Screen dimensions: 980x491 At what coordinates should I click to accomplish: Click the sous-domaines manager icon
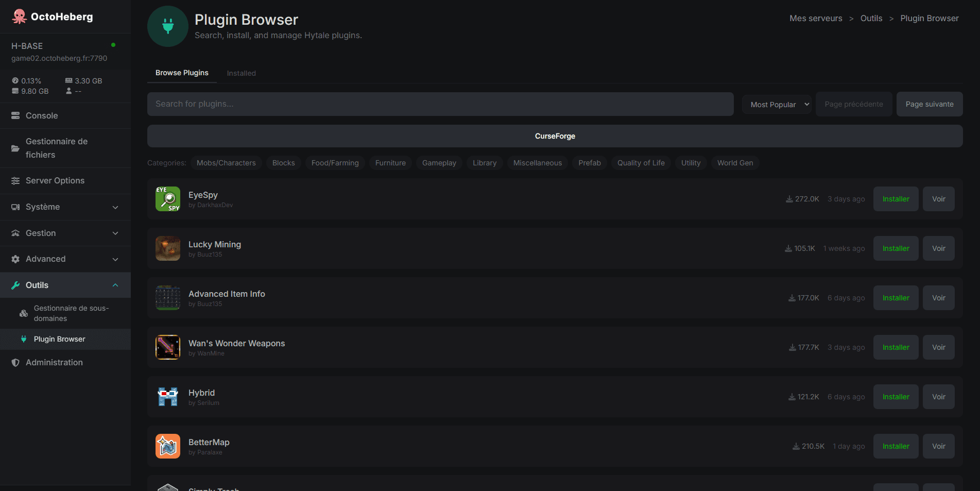(24, 313)
